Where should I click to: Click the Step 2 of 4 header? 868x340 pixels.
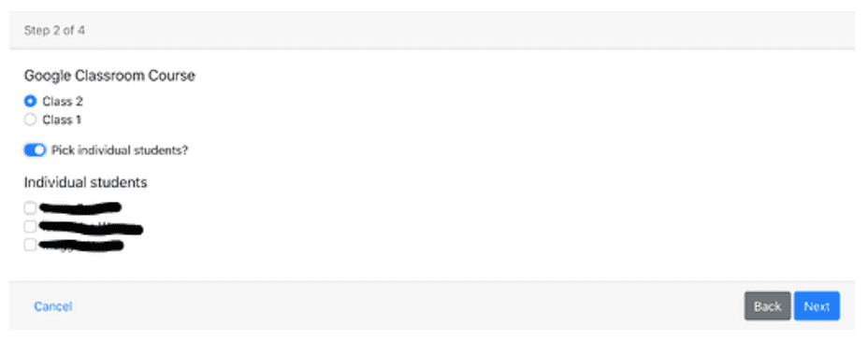pos(54,31)
